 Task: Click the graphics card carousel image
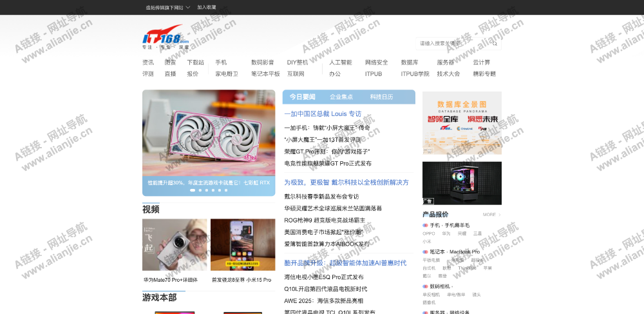[x=209, y=133]
